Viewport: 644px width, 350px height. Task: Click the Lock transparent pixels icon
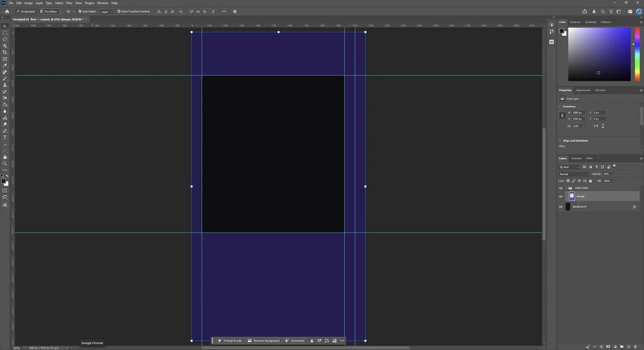568,181
